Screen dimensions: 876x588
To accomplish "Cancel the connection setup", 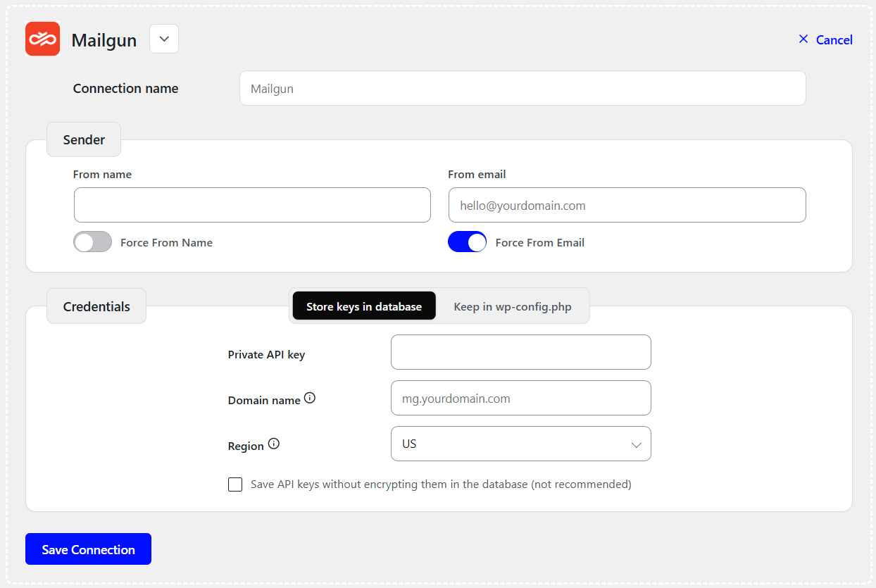I will coord(825,40).
